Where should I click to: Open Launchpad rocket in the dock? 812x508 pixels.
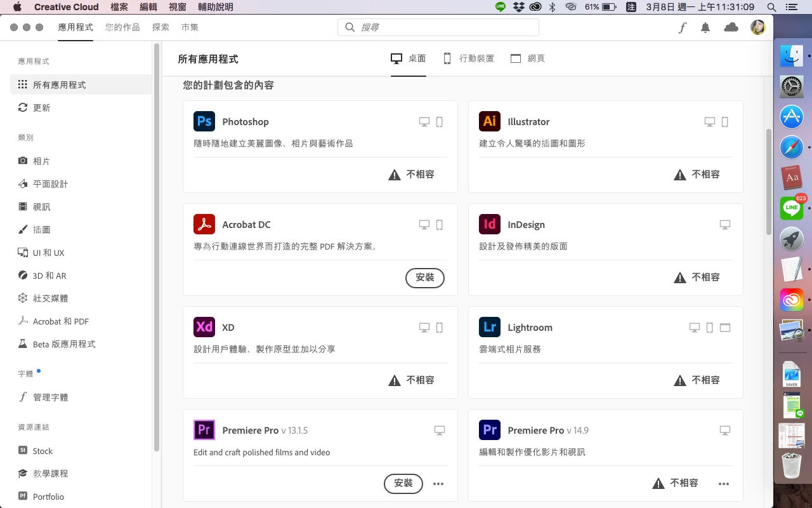[x=792, y=239]
